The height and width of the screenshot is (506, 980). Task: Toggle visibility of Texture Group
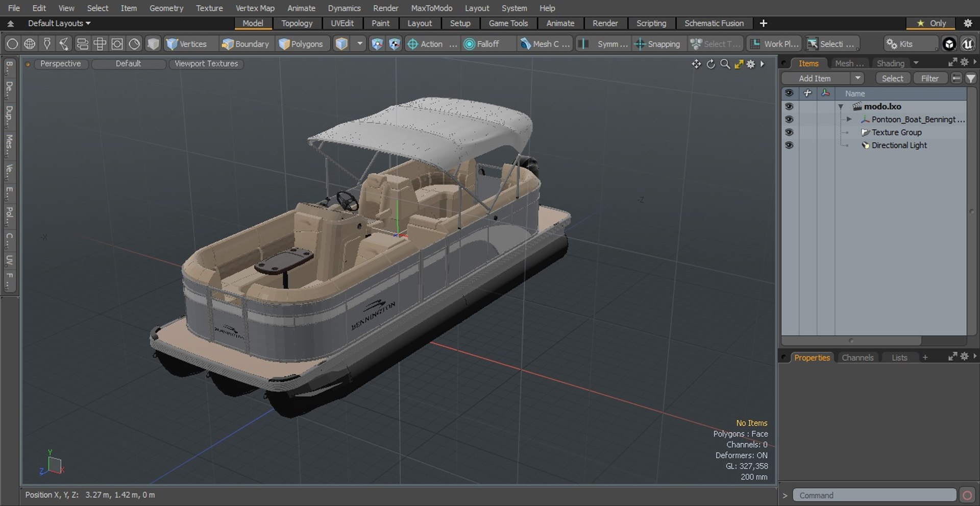[x=789, y=132]
